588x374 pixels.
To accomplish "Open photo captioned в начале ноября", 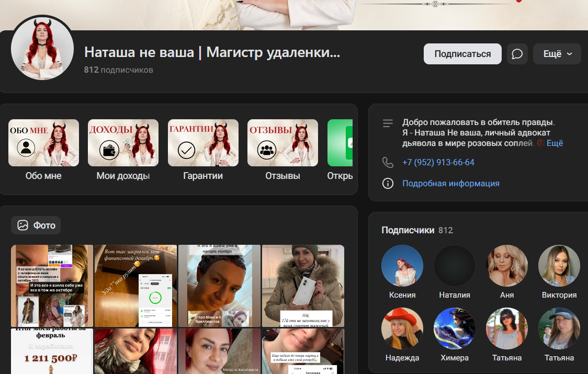I will tap(219, 286).
